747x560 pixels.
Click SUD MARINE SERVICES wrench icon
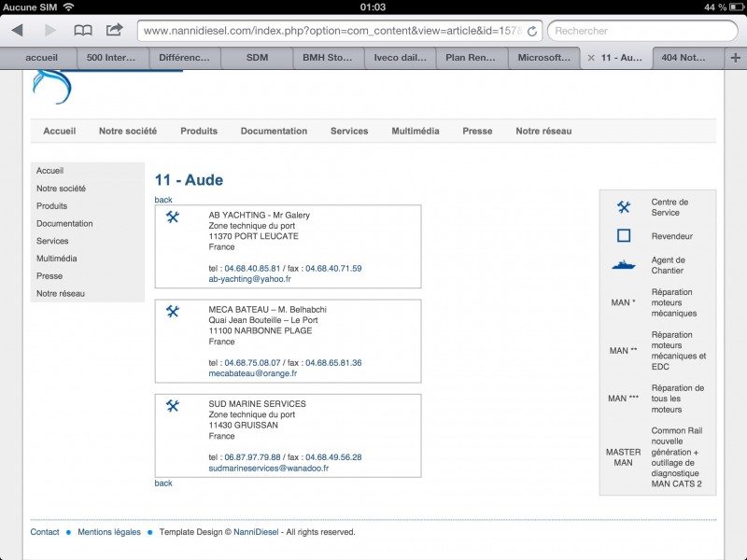click(x=173, y=406)
